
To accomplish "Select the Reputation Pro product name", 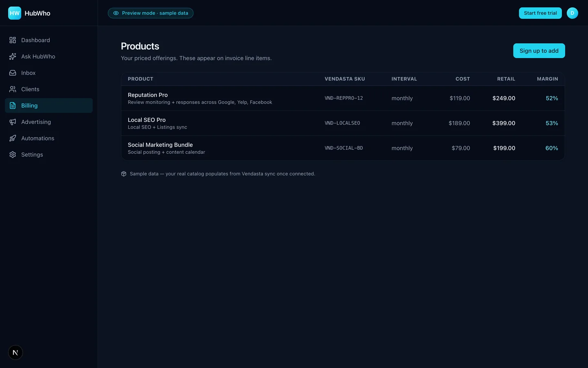I will coord(148,95).
